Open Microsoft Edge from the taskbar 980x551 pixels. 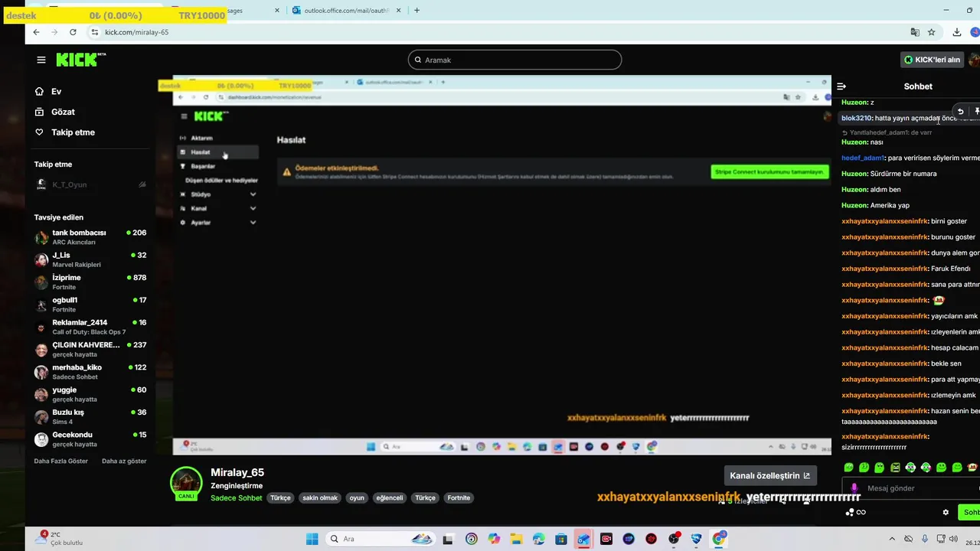(x=538, y=539)
